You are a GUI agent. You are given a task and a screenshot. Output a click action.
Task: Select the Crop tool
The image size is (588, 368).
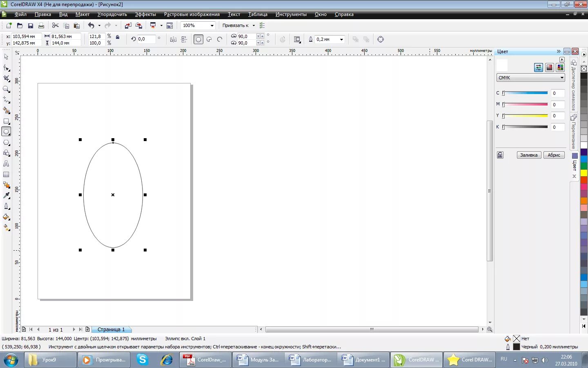coord(6,78)
